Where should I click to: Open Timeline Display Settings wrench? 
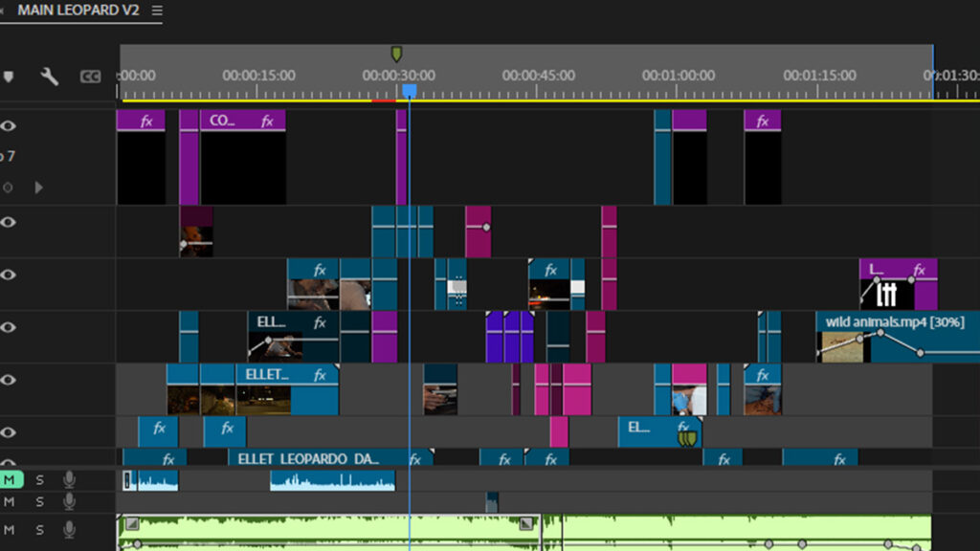pos(49,77)
